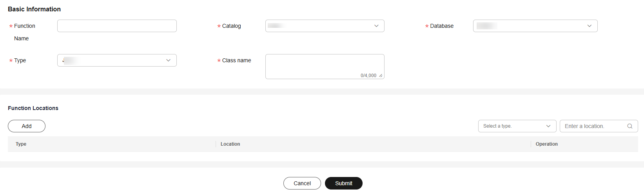Expand the Type selection dropdown
The height and width of the screenshot is (195, 644).
[x=117, y=60]
